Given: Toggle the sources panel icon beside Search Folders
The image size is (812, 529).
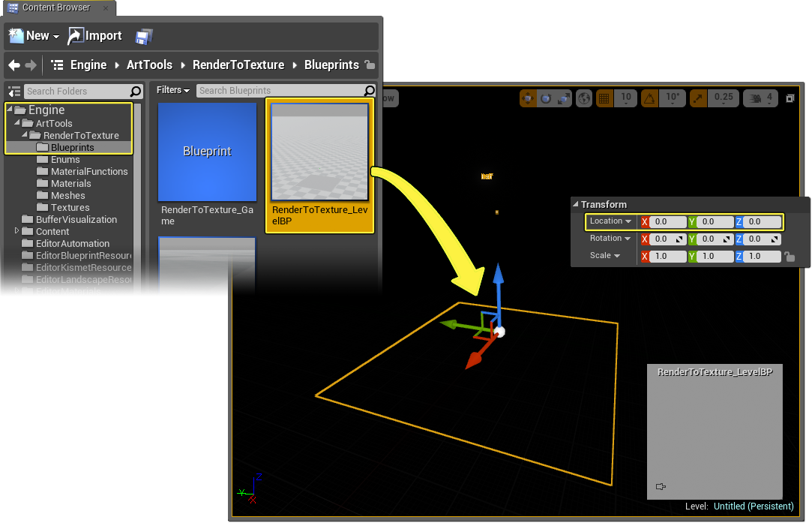Looking at the screenshot, I should pos(13,92).
